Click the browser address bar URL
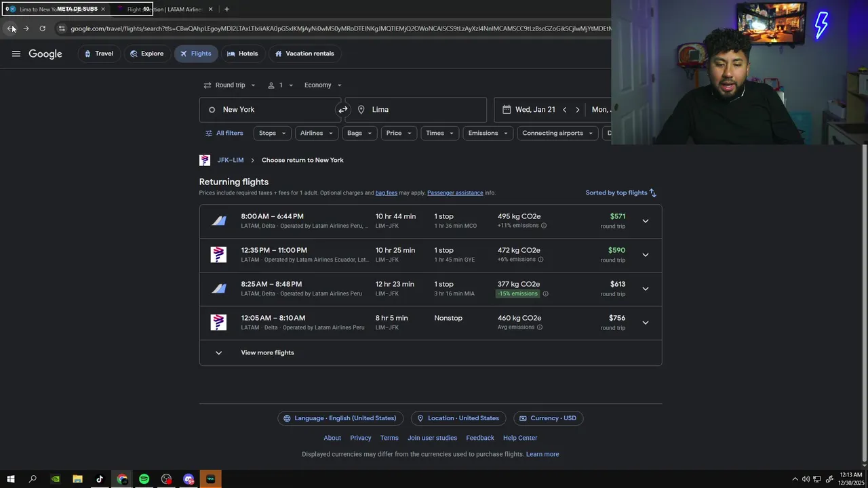The image size is (868, 488). point(339,28)
